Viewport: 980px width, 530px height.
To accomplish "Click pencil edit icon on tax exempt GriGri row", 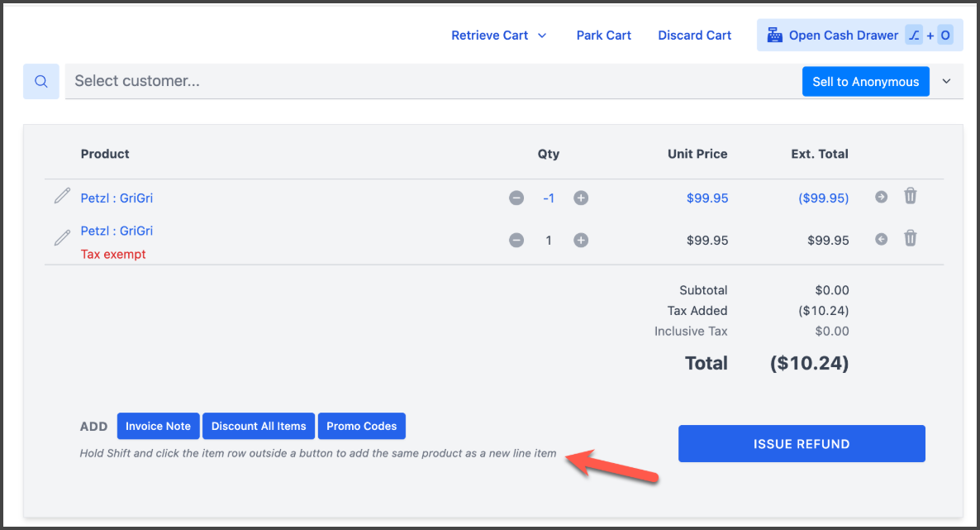I will (x=62, y=238).
